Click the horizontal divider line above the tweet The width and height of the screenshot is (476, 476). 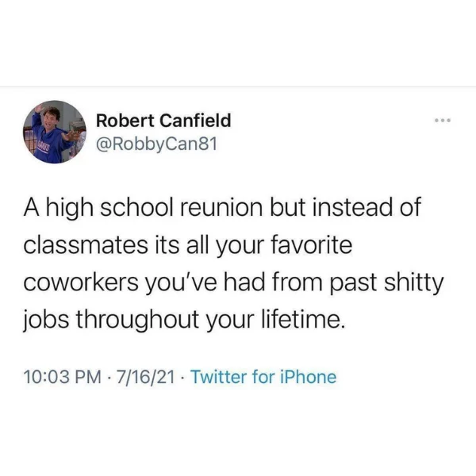coord(238,87)
